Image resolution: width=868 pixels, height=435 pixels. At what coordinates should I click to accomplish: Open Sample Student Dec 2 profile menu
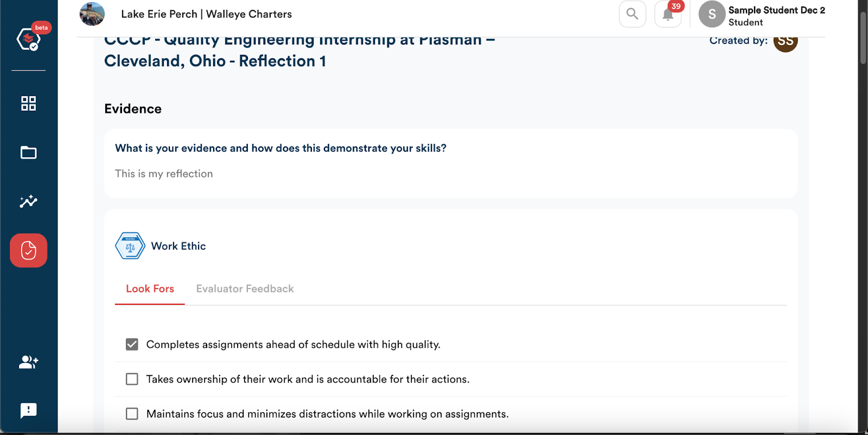pos(762,15)
